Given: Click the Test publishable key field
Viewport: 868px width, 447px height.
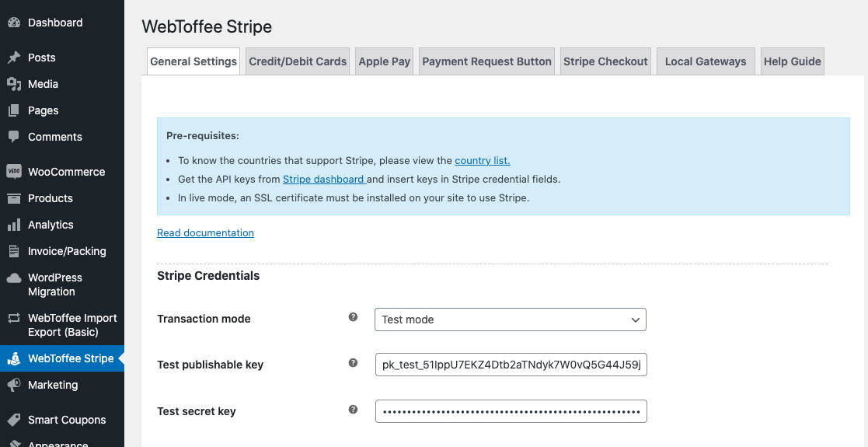Looking at the screenshot, I should click(x=511, y=365).
